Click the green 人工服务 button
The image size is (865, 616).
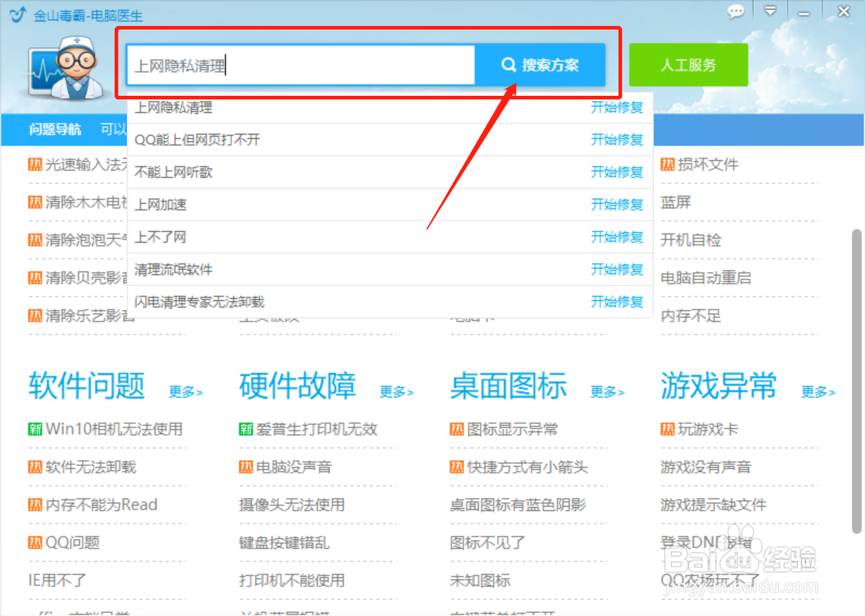coord(688,65)
